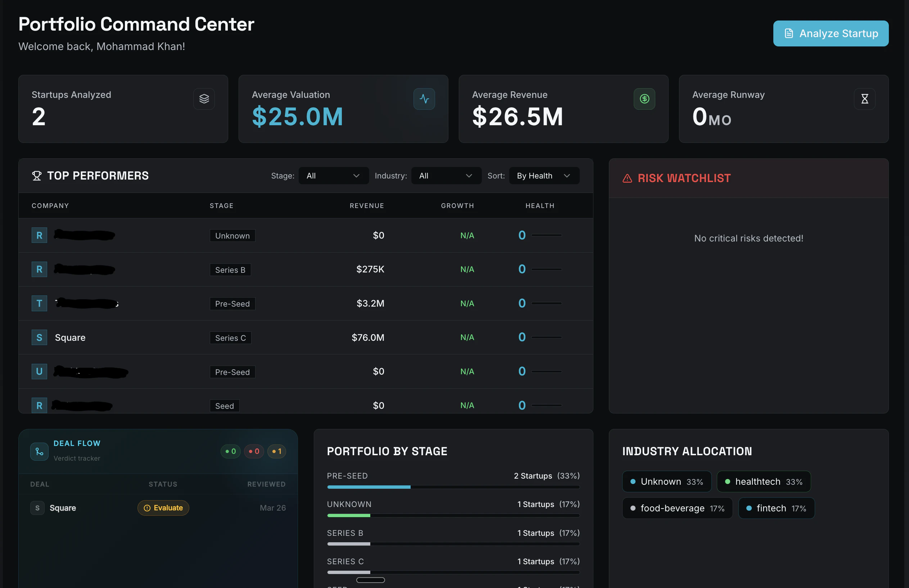Click the trophy icon beside Top Performers

click(37, 176)
